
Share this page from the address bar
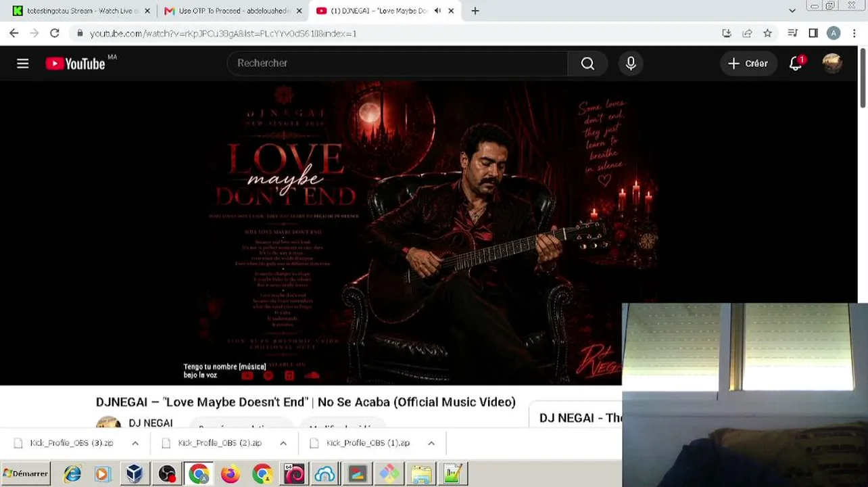coord(747,33)
